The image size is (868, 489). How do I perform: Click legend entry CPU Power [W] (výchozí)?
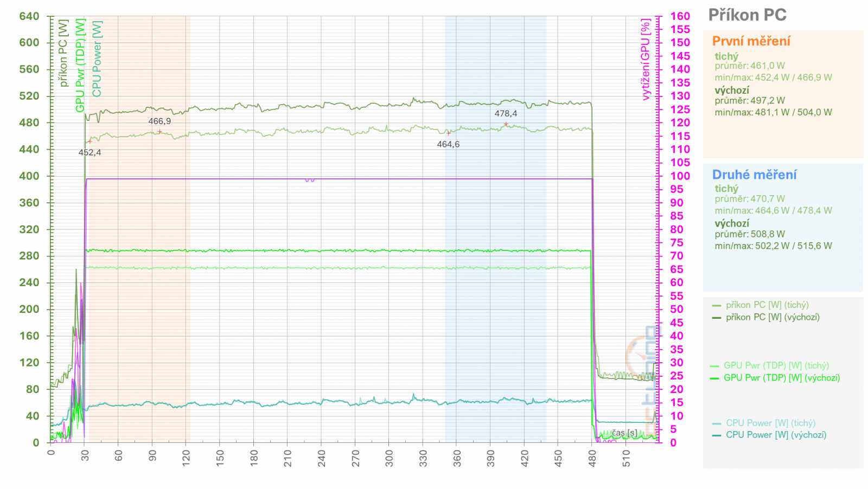pyautogui.click(x=776, y=435)
